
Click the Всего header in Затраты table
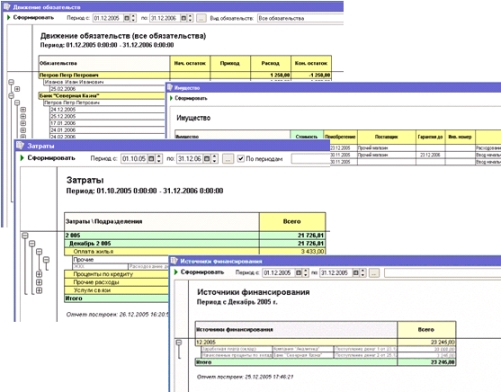tap(292, 221)
